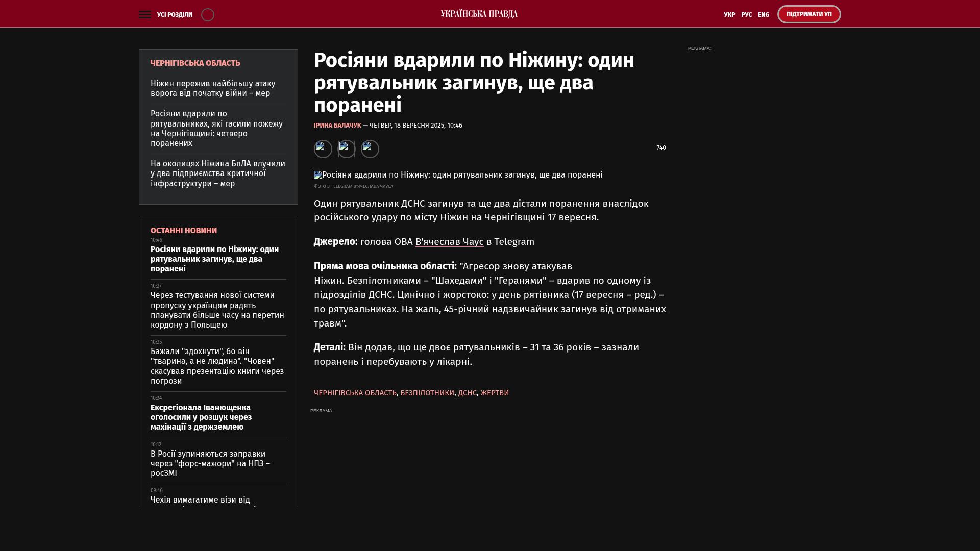Click the first share icon under byline
Viewport: 980px width, 551px height.
323,149
